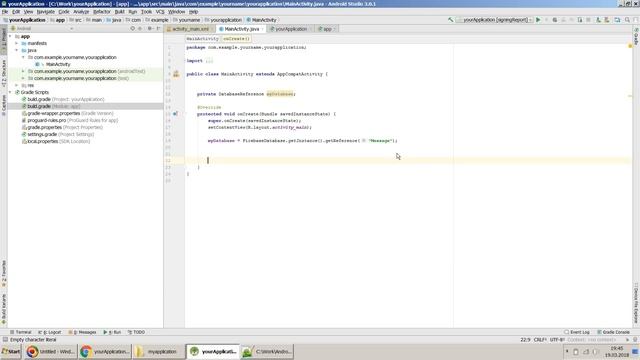Collapse the app module tree node
Screen dimensions: 640x360
(11, 36)
